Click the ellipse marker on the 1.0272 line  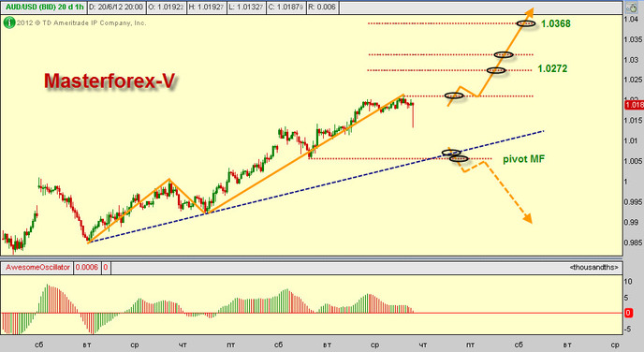pyautogui.click(x=496, y=70)
